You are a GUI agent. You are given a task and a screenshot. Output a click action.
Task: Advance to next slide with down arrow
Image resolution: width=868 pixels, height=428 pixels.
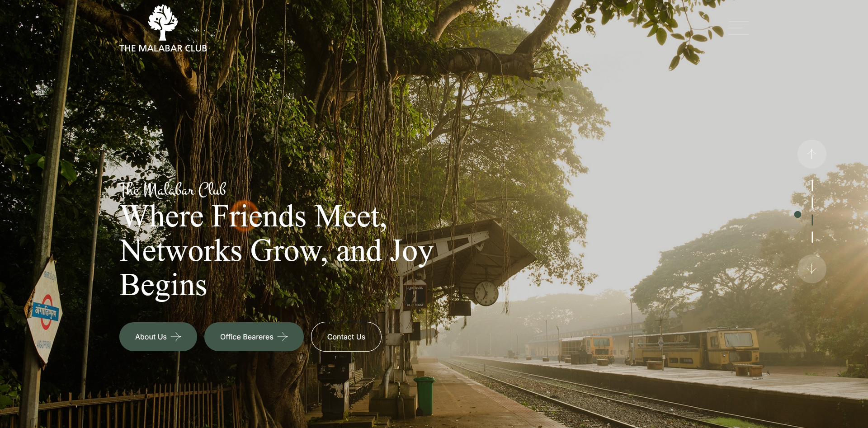(811, 269)
